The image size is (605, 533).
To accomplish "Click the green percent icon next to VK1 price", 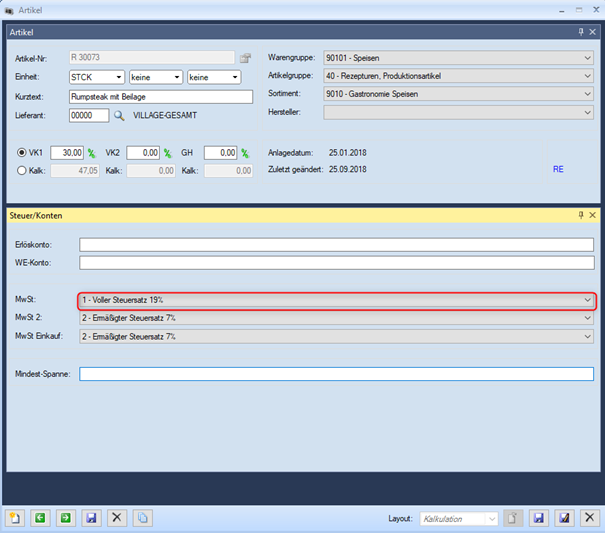I will [91, 153].
